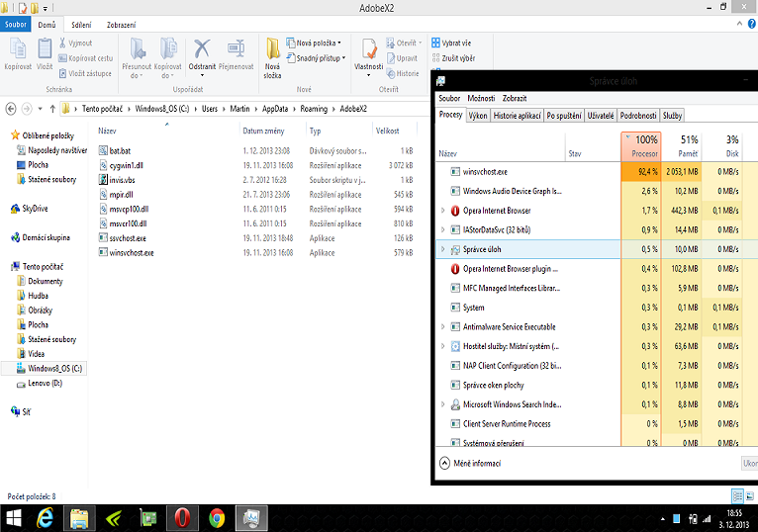Image resolution: width=758 pixels, height=532 pixels.
Task: Click Roaming in address breadcrumb
Action: [x=314, y=109]
